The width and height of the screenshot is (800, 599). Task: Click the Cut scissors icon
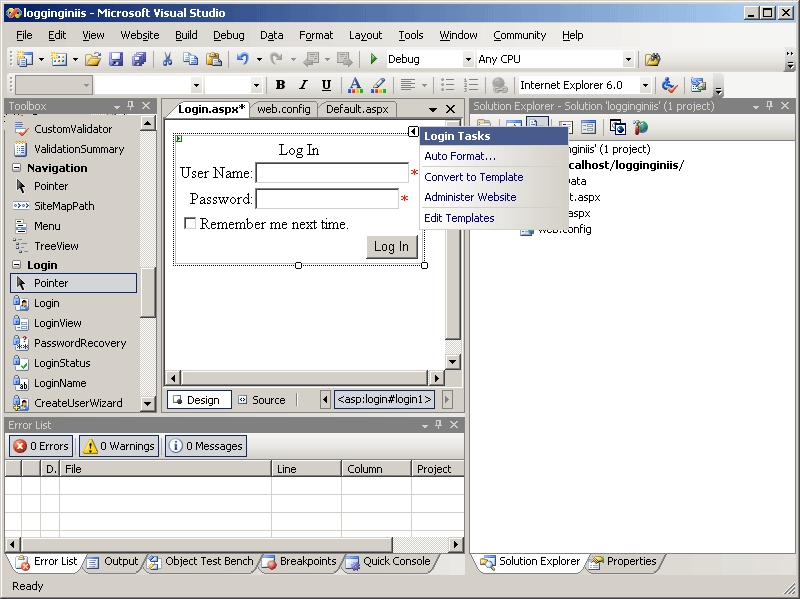(x=167, y=60)
